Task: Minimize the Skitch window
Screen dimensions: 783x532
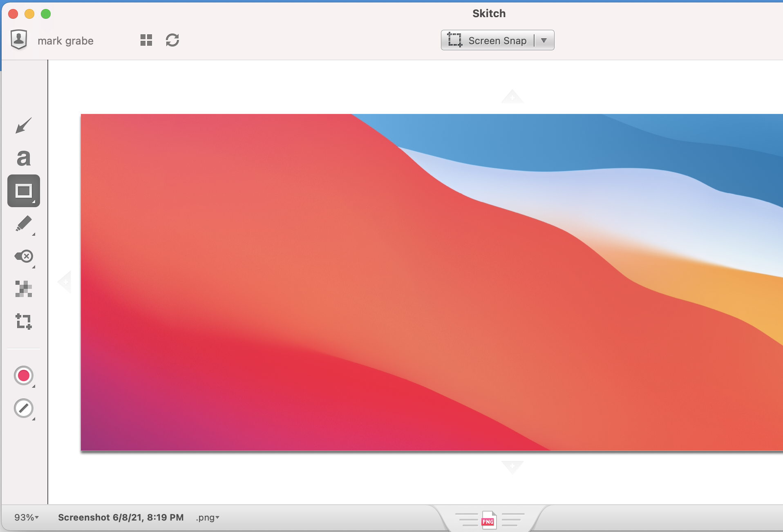Action: (29, 14)
